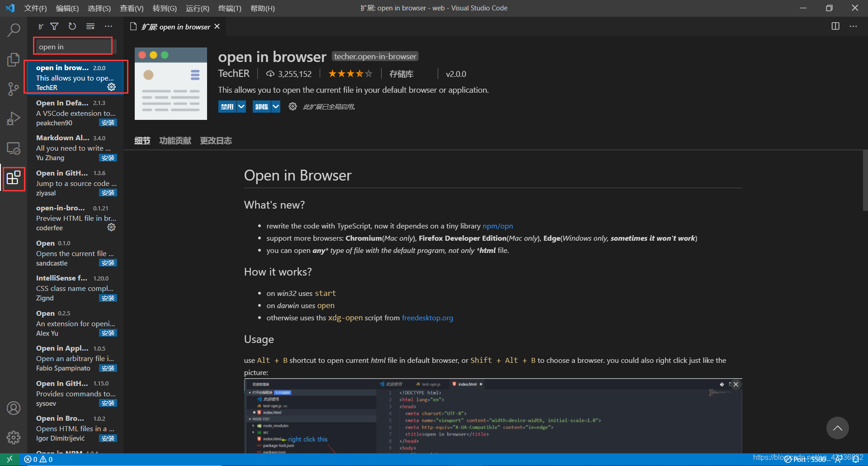
Task: Close the open in browser extension tab
Action: point(217,26)
